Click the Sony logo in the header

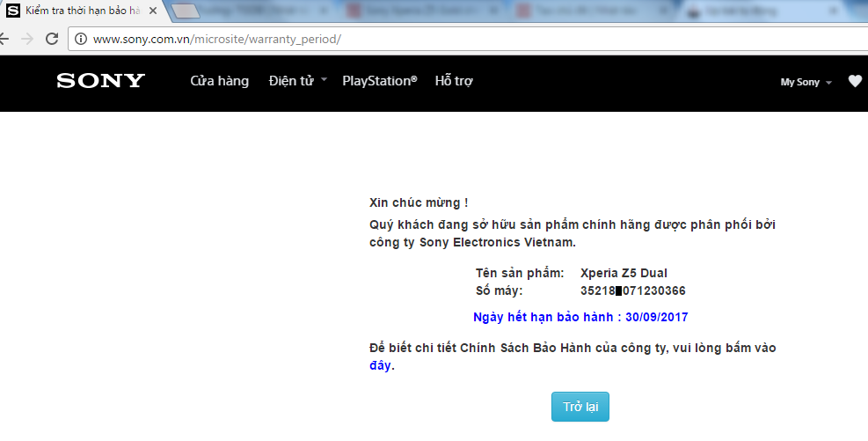(x=101, y=81)
